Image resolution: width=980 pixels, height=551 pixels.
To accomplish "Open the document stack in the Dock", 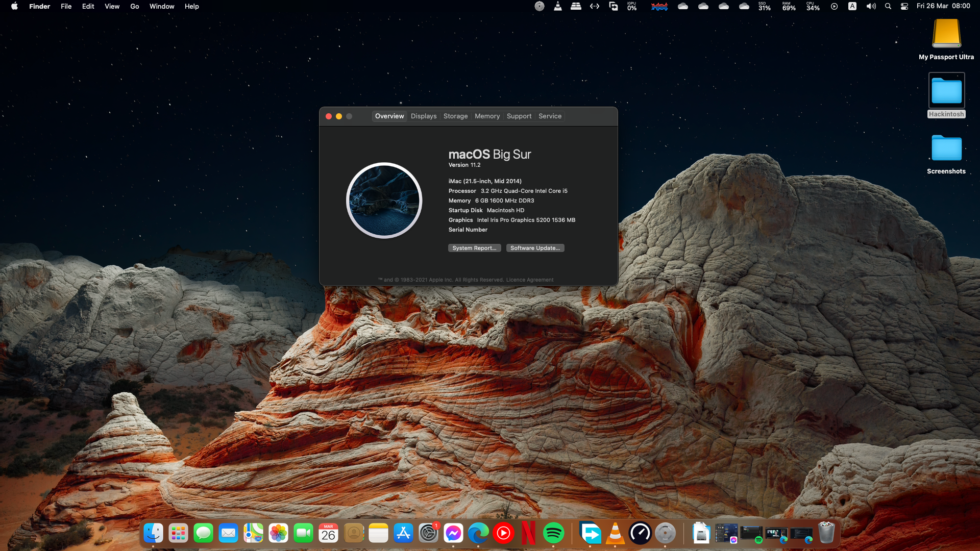I will [x=701, y=533].
